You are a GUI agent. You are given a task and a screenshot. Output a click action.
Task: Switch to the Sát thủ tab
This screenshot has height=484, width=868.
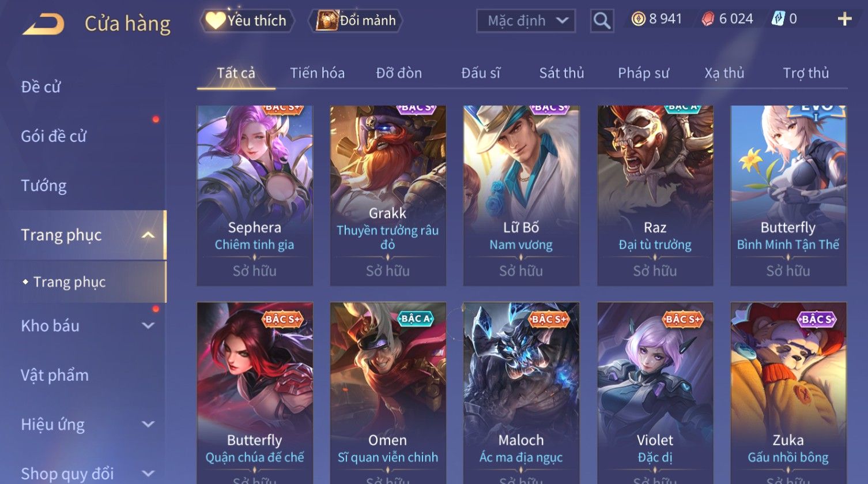pyautogui.click(x=561, y=73)
